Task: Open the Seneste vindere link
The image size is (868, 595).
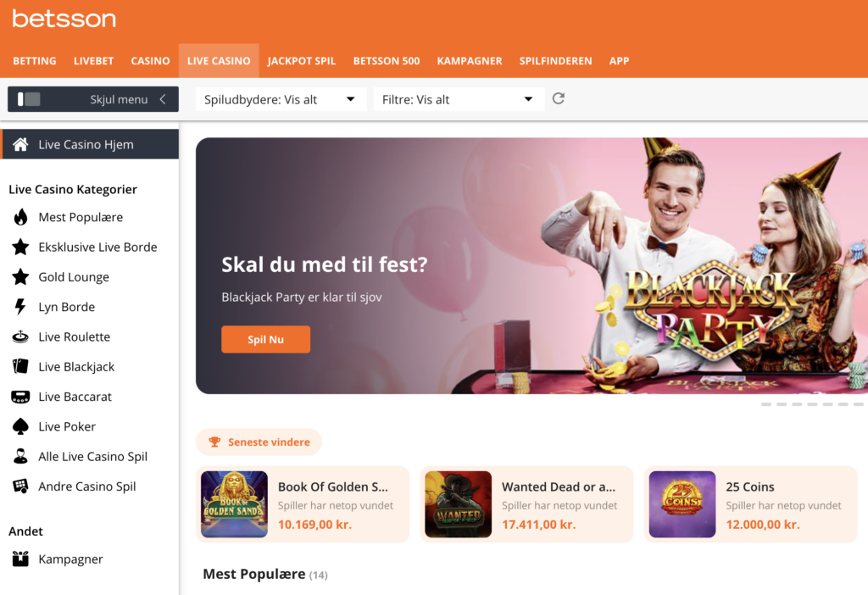Action: (x=259, y=442)
